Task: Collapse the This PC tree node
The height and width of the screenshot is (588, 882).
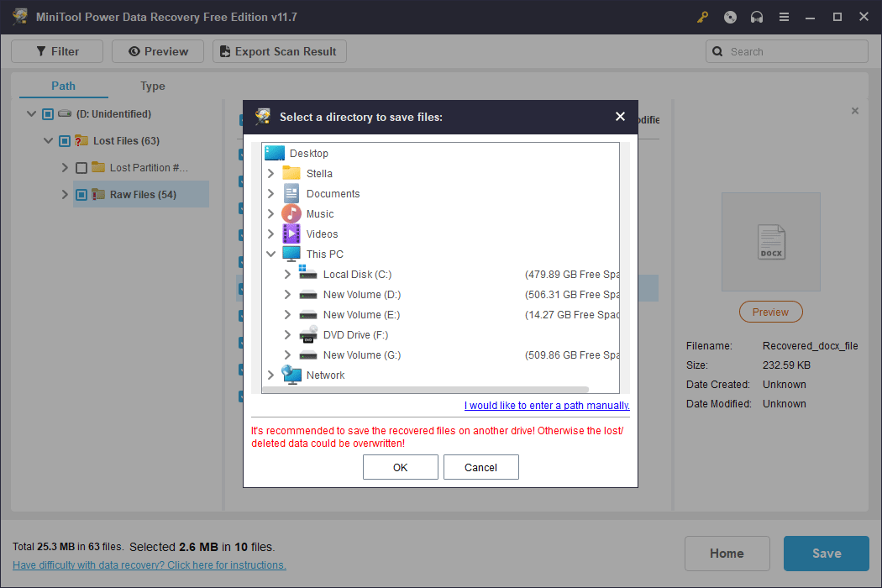Action: click(270, 255)
